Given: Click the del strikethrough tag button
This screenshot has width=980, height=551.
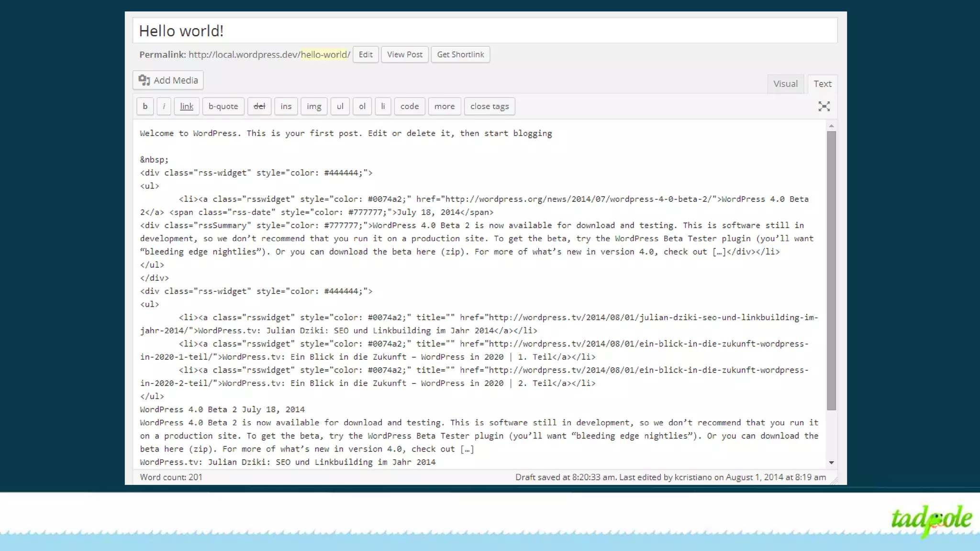Looking at the screenshot, I should pyautogui.click(x=259, y=106).
